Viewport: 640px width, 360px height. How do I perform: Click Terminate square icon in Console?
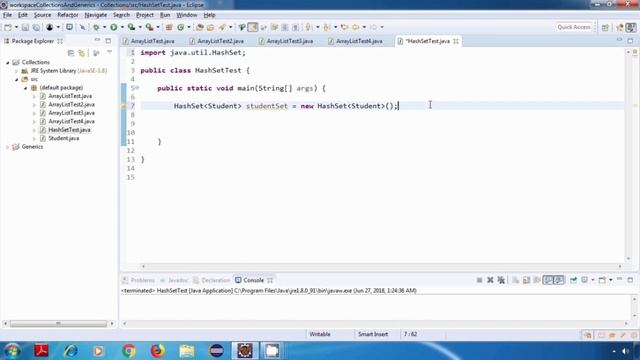point(480,280)
